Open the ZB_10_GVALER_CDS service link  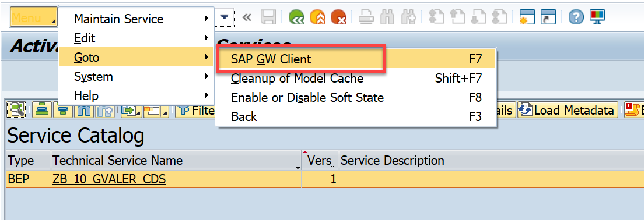[109, 179]
